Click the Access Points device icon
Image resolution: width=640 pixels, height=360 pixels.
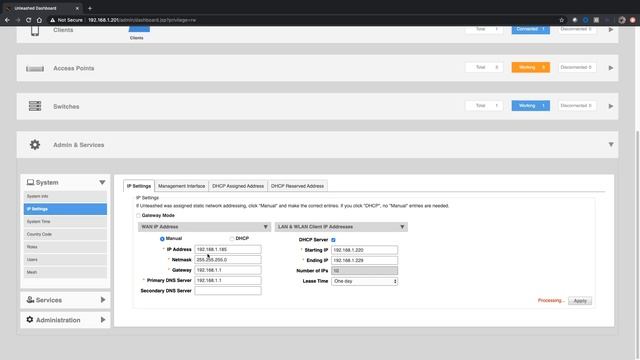pos(35,69)
